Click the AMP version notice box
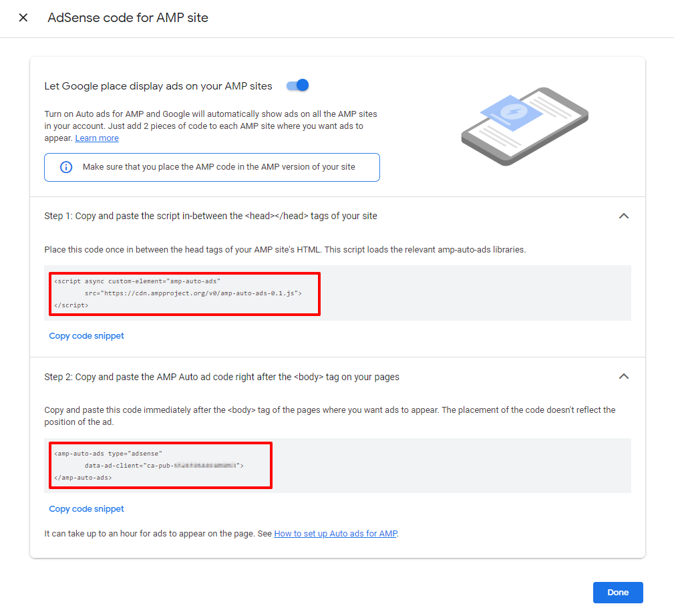The width and height of the screenshot is (674, 616). (x=212, y=167)
